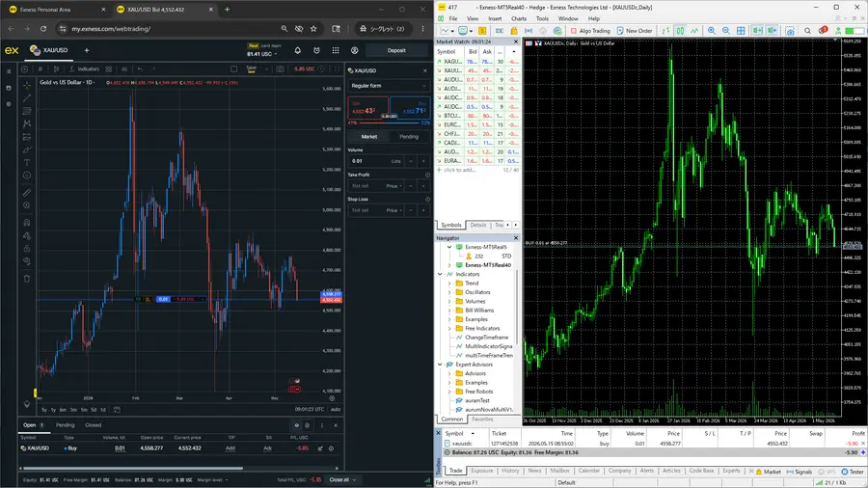Select the trend line drawing tool

tap(27, 98)
